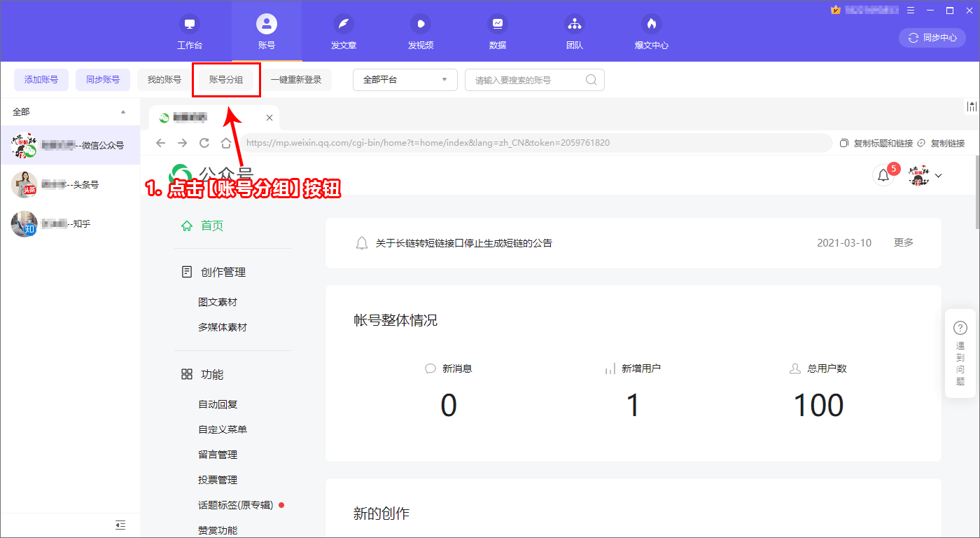Refresh the embedded 公众号 page

coord(204,142)
